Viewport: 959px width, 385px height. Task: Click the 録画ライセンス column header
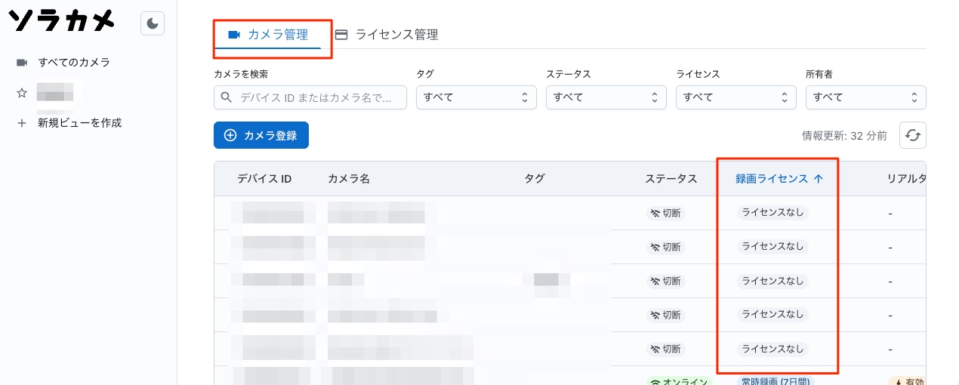click(771, 179)
